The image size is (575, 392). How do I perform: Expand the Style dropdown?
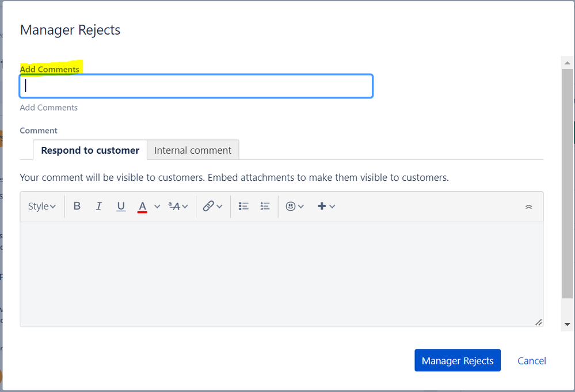[42, 206]
